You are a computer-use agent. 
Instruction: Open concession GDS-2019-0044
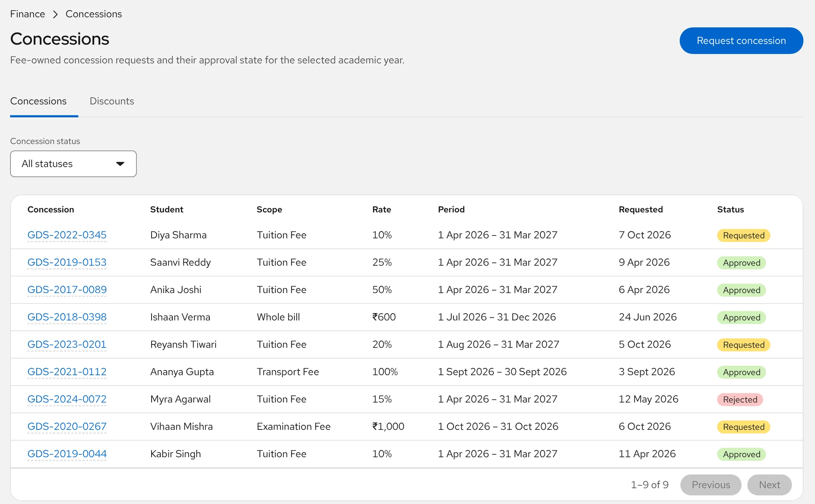(67, 453)
